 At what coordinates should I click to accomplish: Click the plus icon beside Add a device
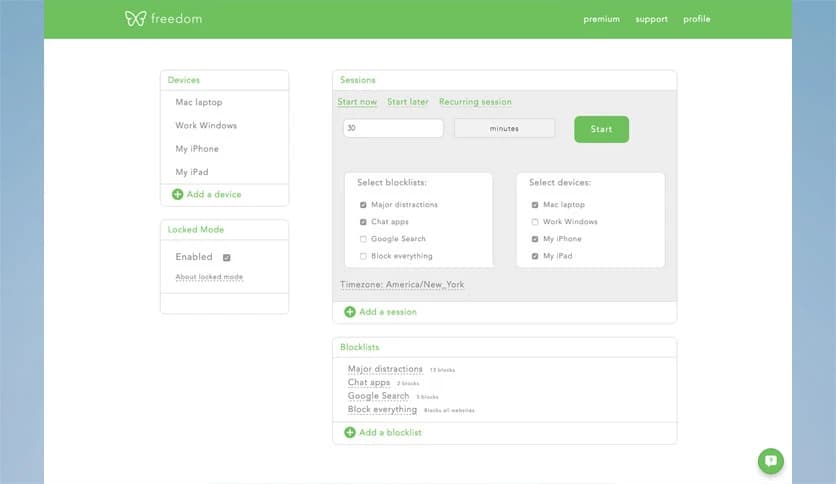[178, 195]
